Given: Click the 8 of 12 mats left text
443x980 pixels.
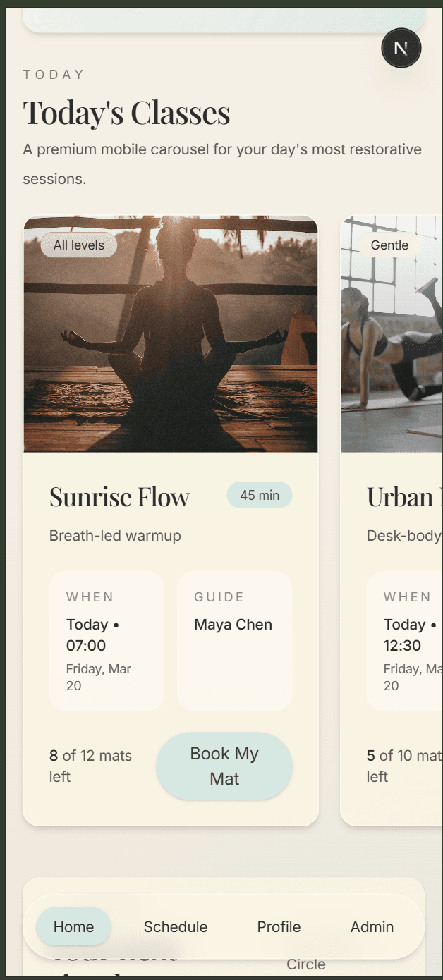Looking at the screenshot, I should coord(90,766).
